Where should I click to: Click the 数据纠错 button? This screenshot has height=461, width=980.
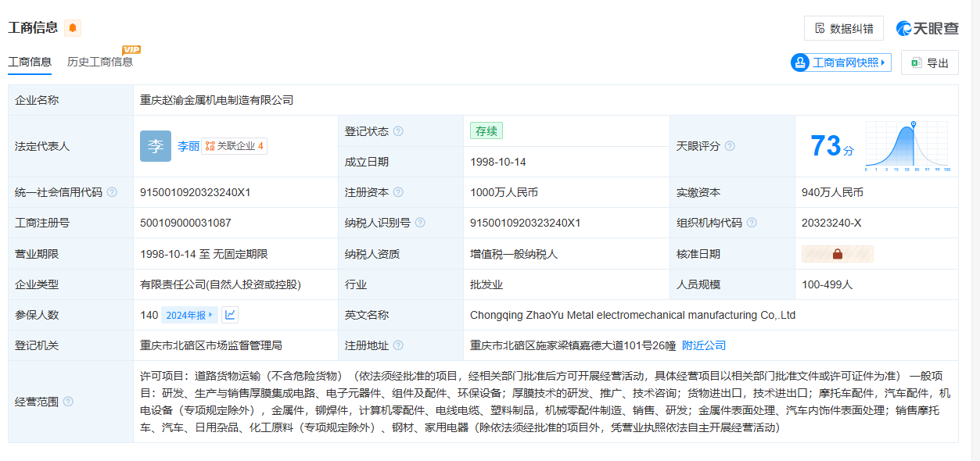pos(843,28)
